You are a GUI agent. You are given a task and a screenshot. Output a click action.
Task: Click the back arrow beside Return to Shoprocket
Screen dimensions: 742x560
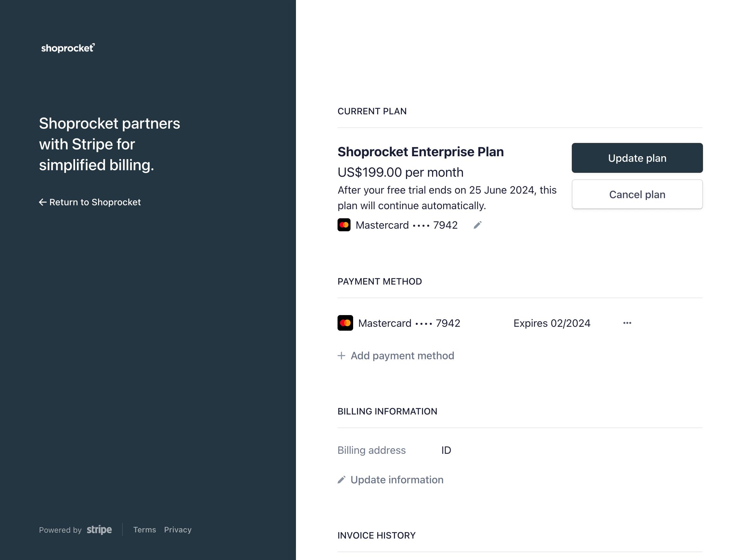coord(43,202)
